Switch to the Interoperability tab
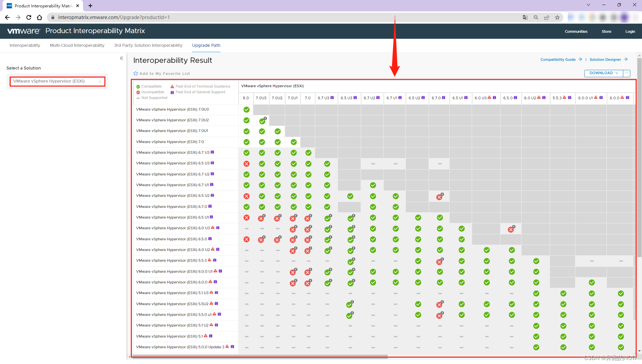Viewport: 642px width, 364px height. pyautogui.click(x=25, y=45)
